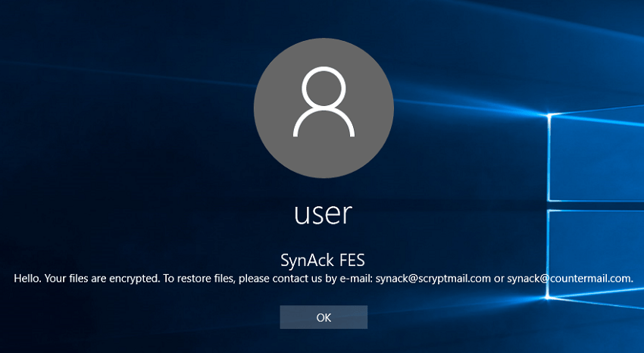Click the synack@scryptmail.com email address
This screenshot has height=353, width=644.
(x=433, y=279)
